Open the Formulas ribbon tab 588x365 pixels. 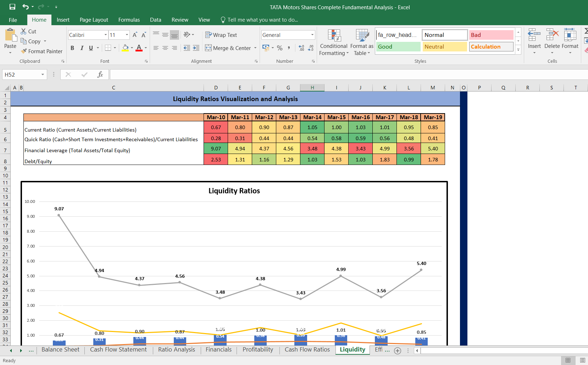click(129, 20)
